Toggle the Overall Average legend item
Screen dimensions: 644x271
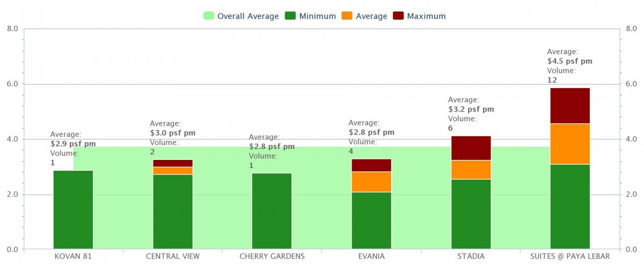click(241, 16)
